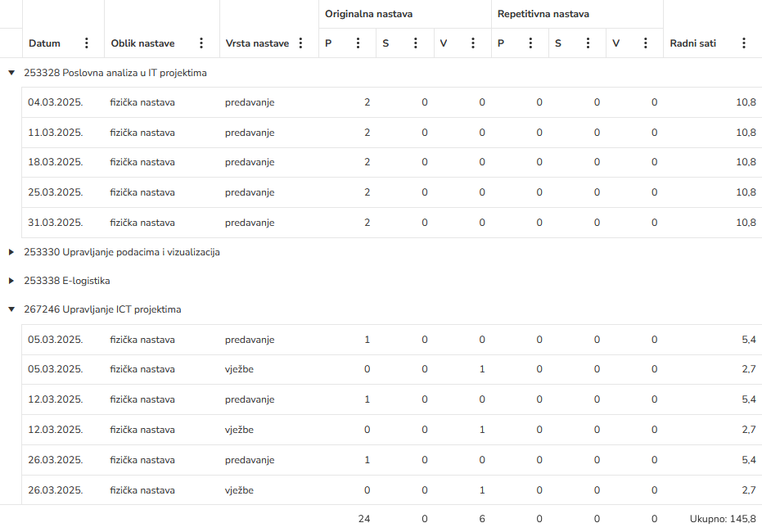
Task: Open Repetitivna nastava S column menu
Action: pos(588,43)
